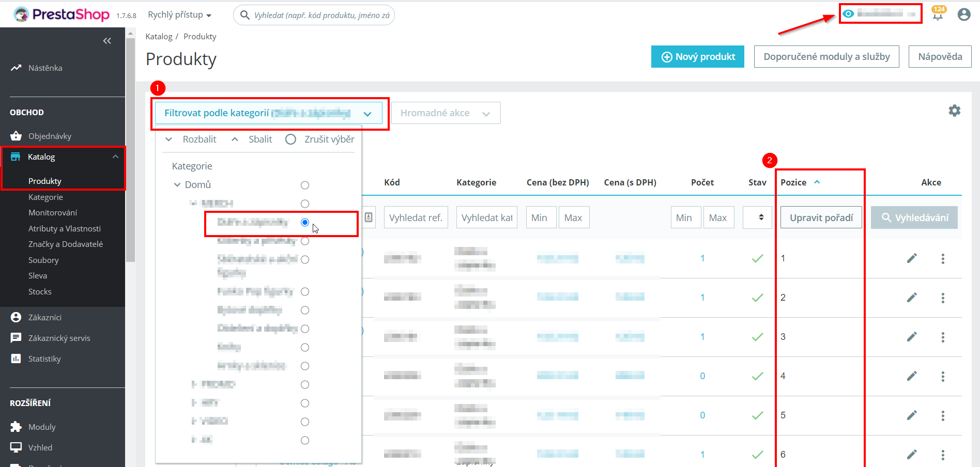Click the eye icon to view the shop
The width and height of the screenshot is (980, 467).
click(x=848, y=13)
